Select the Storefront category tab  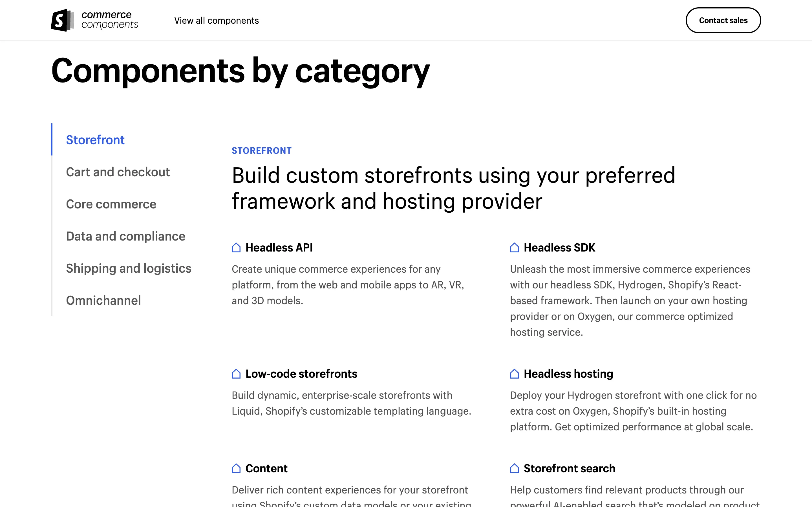[95, 140]
